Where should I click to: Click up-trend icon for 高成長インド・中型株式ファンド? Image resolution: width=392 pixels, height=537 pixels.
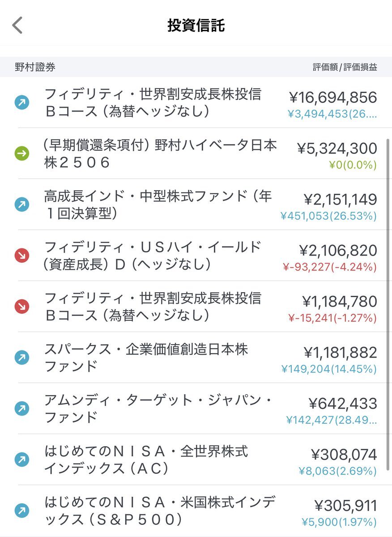(22, 205)
